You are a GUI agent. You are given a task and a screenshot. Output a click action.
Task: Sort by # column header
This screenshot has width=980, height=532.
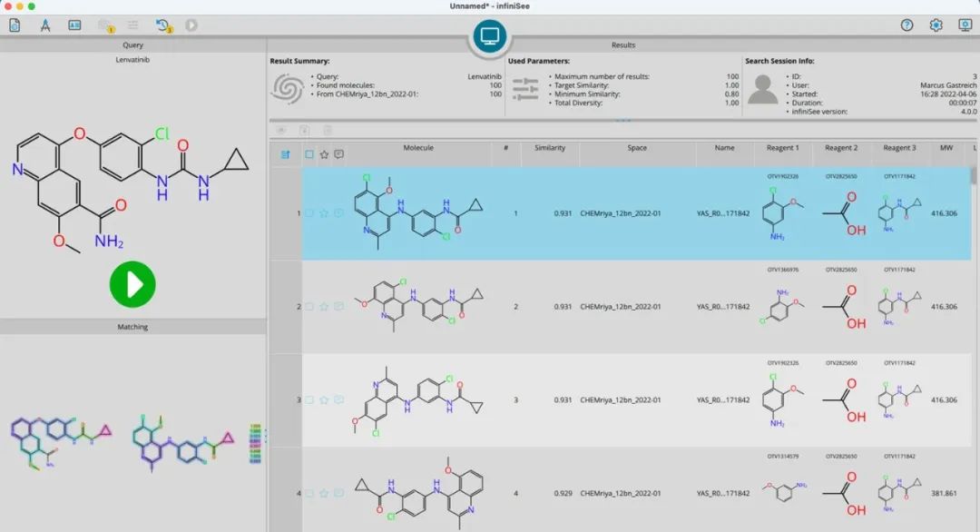[x=505, y=148]
